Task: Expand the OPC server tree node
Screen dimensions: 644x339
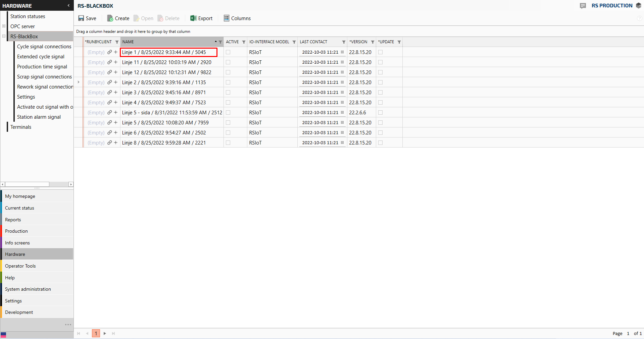Action: tap(4, 26)
